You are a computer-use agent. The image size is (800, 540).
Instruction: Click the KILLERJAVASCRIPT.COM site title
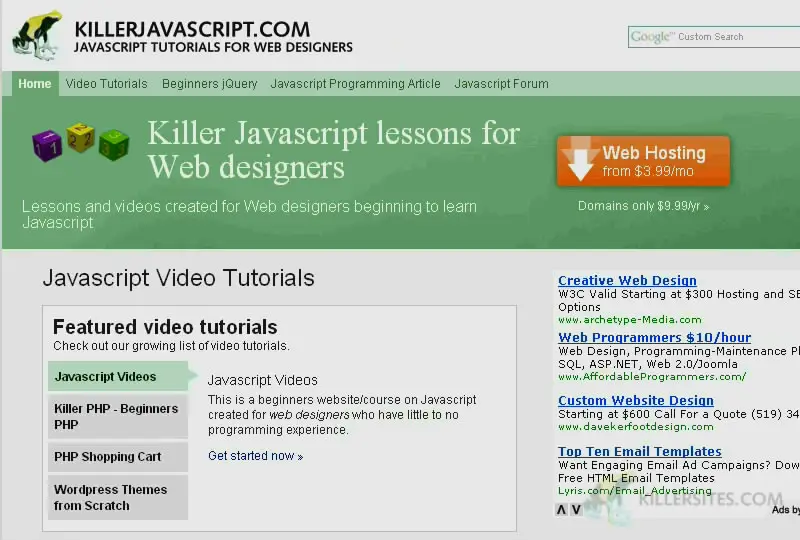192,30
